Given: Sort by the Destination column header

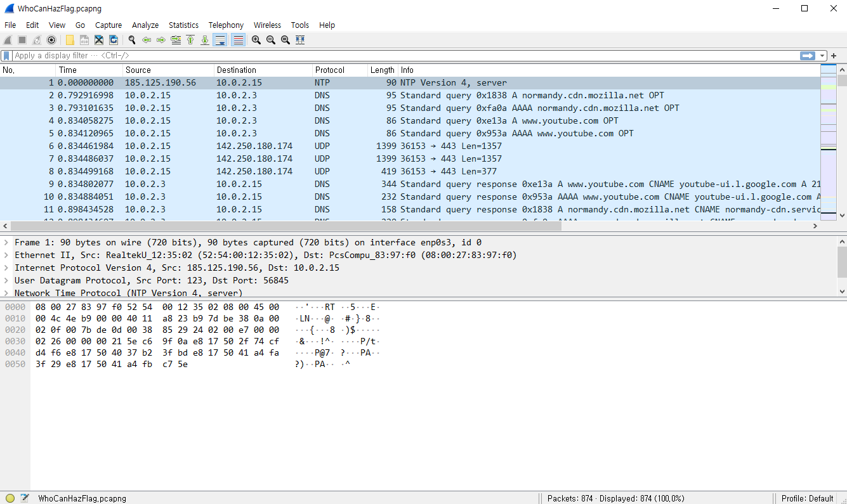Looking at the screenshot, I should [x=263, y=70].
